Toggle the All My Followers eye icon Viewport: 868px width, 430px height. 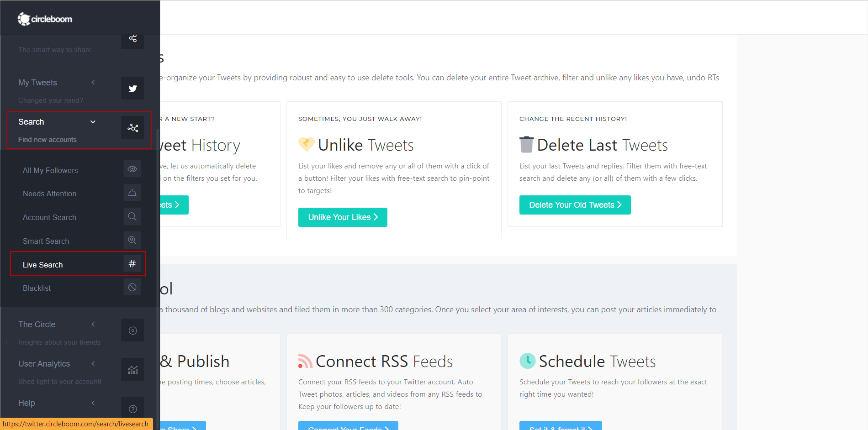click(132, 169)
